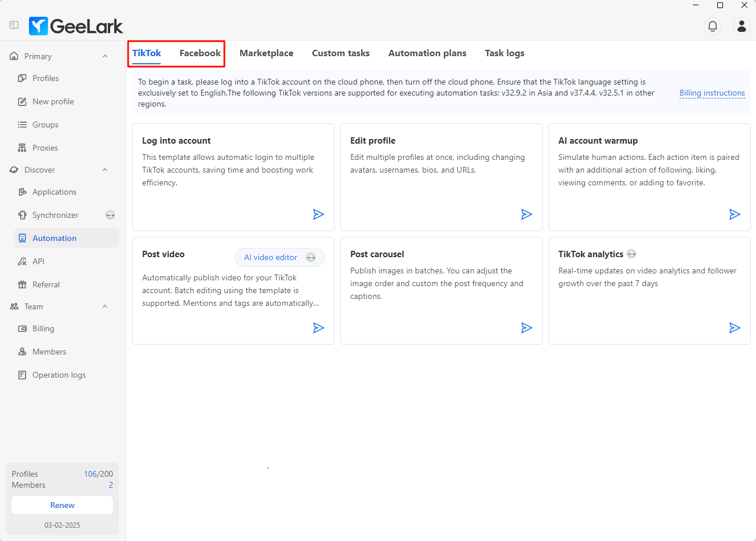Click the Synchronizer icon in the sidebar
This screenshot has height=541, width=756.
tap(22, 215)
